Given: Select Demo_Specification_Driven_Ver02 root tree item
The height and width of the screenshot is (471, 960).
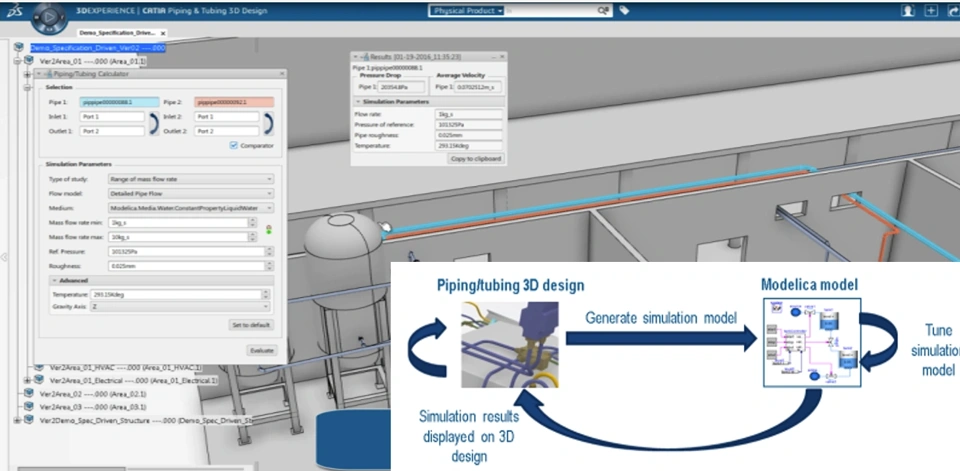Looking at the screenshot, I should pyautogui.click(x=97, y=48).
